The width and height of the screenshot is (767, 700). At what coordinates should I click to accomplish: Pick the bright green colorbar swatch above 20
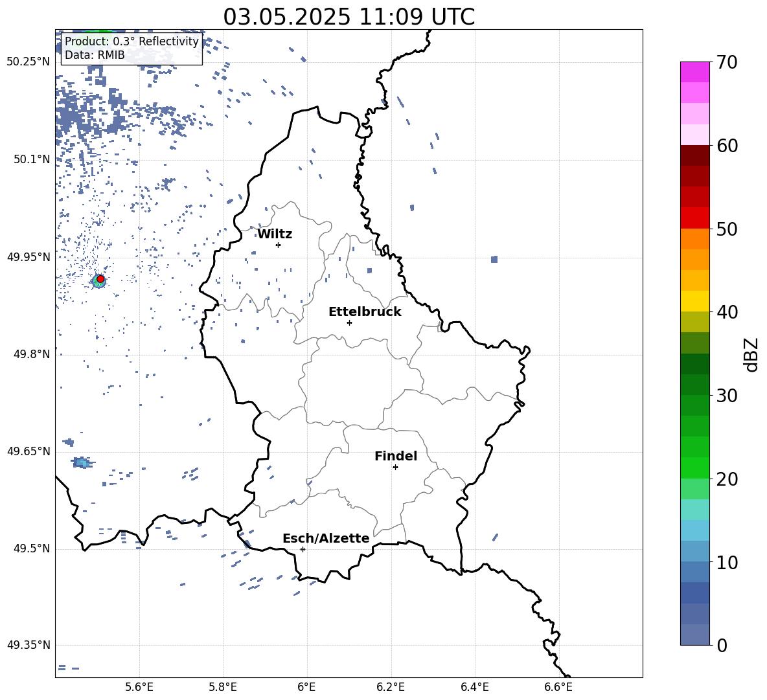[694, 468]
